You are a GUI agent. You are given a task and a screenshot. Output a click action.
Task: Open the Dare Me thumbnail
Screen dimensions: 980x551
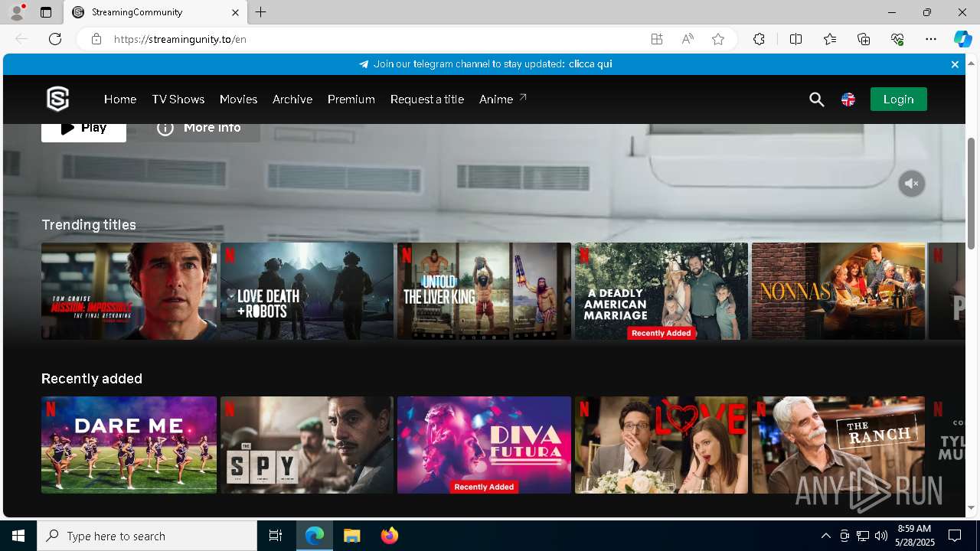129,445
